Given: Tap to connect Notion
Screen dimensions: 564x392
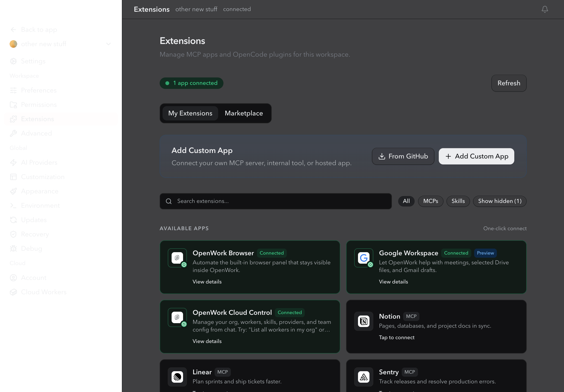Looking at the screenshot, I should point(396,338).
